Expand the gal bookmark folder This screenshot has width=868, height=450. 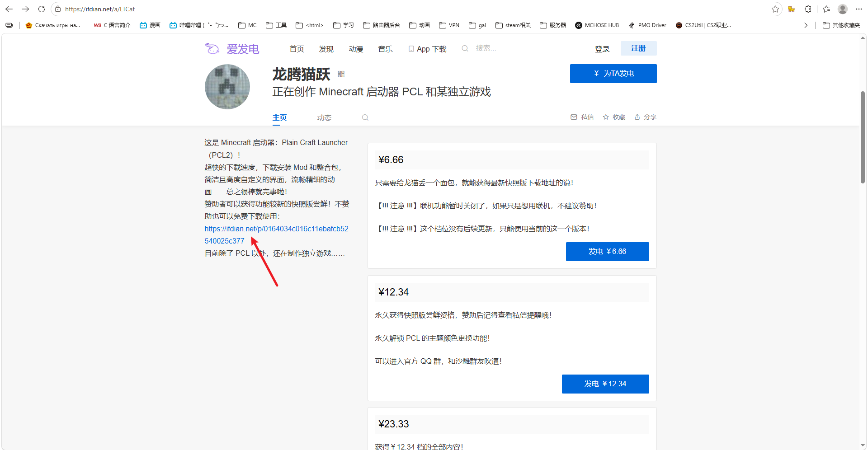click(477, 25)
